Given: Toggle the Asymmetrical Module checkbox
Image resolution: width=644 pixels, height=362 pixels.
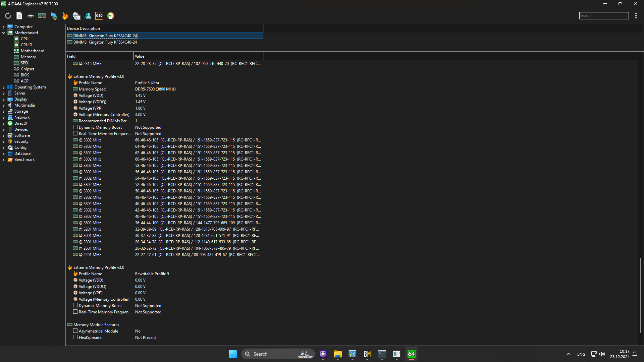Looking at the screenshot, I should pyautogui.click(x=75, y=331).
